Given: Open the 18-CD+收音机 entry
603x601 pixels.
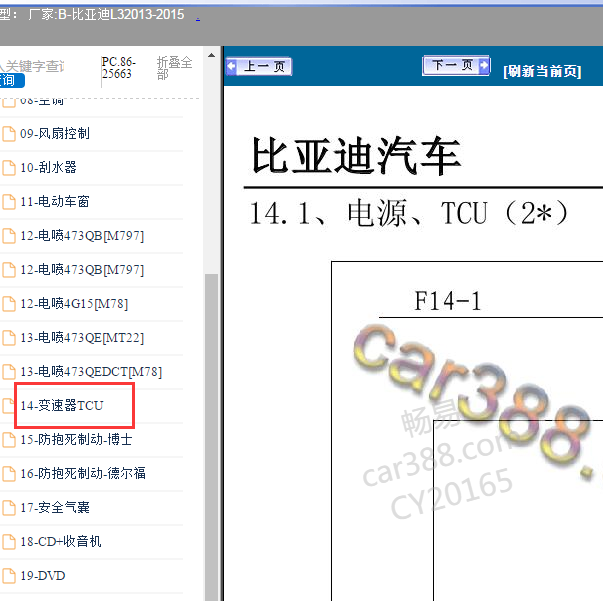Looking at the screenshot, I should click(x=60, y=541).
